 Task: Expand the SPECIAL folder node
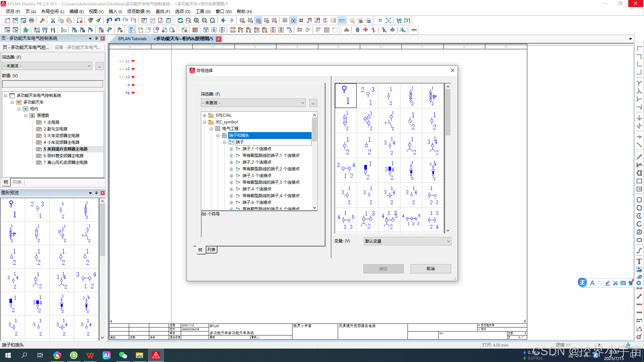[204, 115]
